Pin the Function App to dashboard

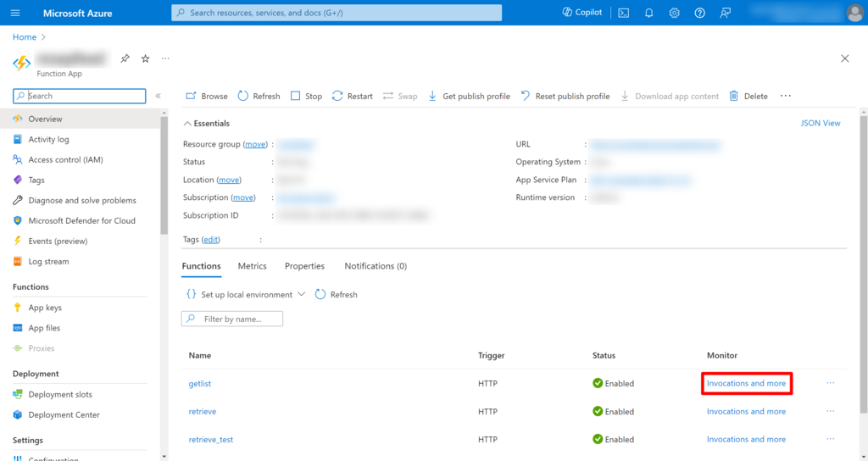click(125, 58)
